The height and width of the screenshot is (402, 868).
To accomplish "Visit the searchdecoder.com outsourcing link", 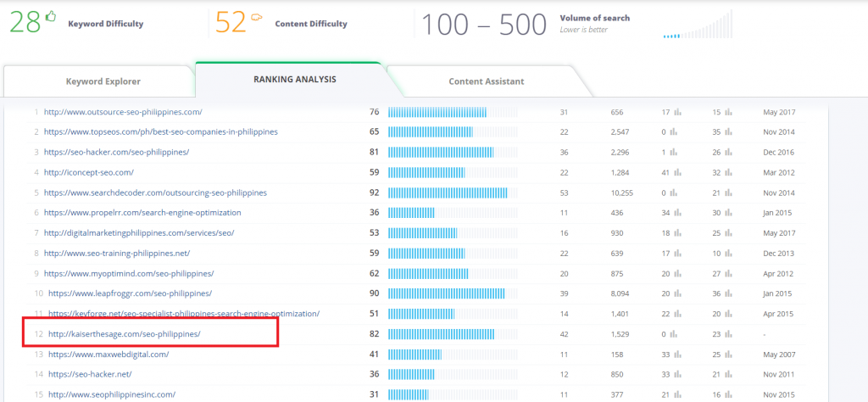I will [155, 193].
